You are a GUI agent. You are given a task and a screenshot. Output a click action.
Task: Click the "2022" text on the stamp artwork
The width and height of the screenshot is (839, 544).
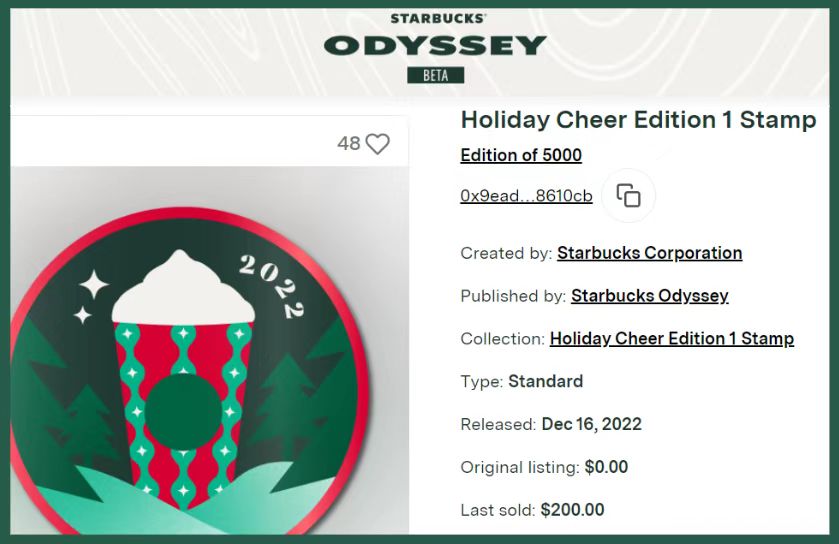(x=272, y=286)
